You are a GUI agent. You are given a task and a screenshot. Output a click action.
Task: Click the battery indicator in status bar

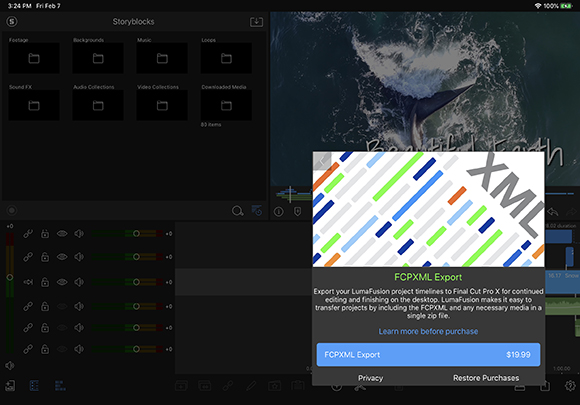[x=566, y=6]
